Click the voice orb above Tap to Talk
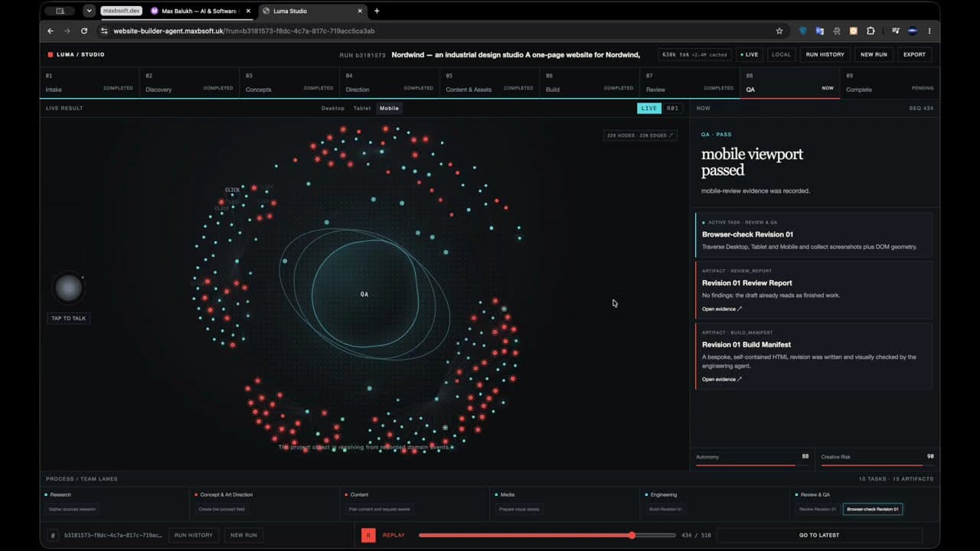The image size is (980, 551). [x=68, y=289]
